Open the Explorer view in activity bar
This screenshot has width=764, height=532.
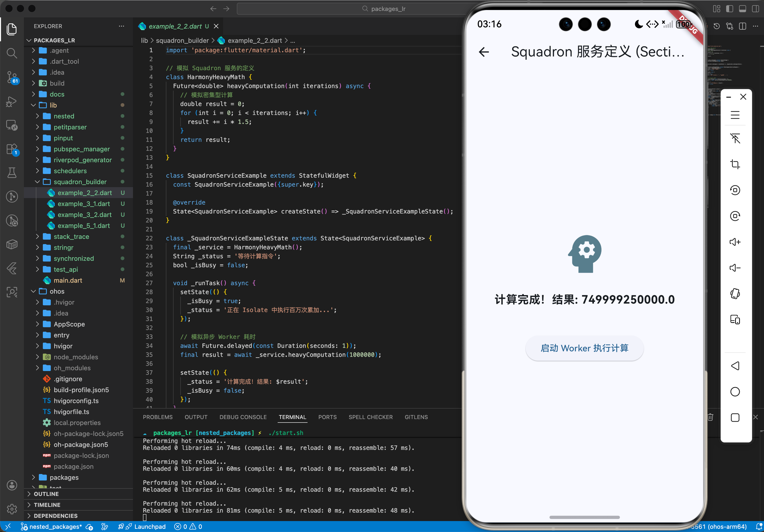[x=12, y=29]
